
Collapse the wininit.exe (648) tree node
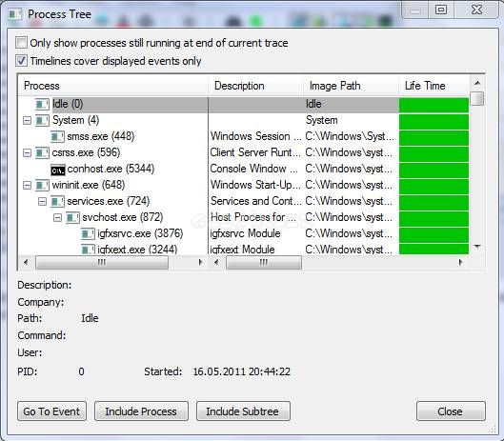pos(28,185)
